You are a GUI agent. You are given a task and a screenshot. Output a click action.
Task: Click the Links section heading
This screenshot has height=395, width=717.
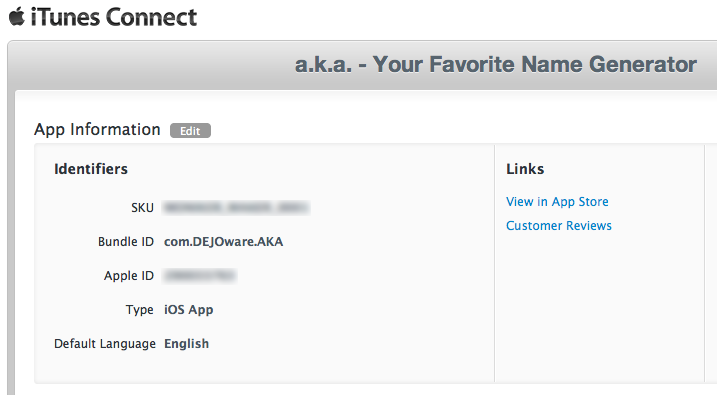525,169
